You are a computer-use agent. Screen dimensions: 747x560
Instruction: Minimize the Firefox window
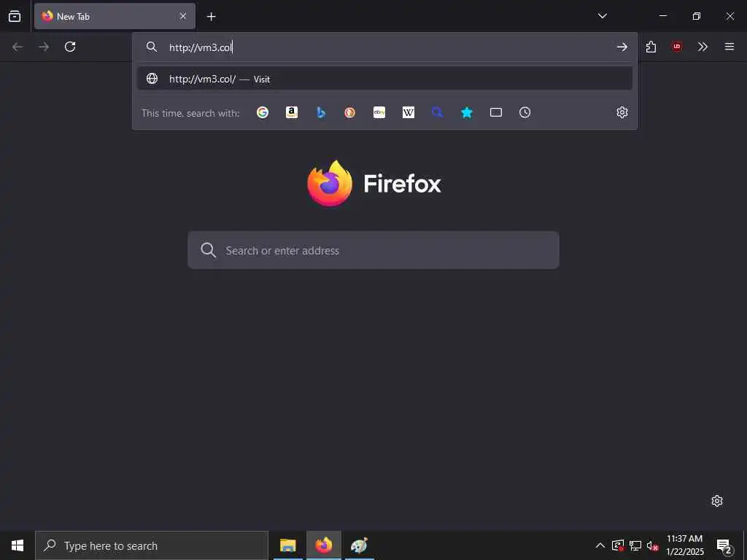tap(662, 16)
